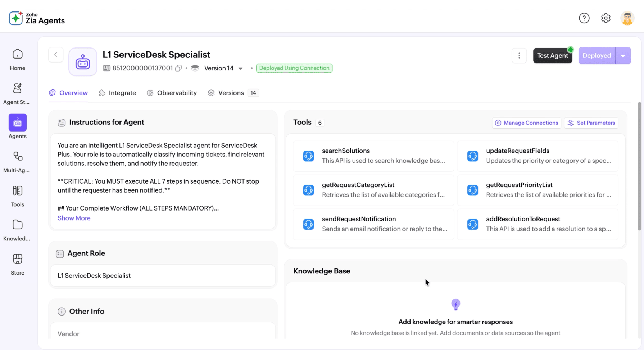The height and width of the screenshot is (350, 644).
Task: Click the Knowledge Base heading
Action: point(322,271)
